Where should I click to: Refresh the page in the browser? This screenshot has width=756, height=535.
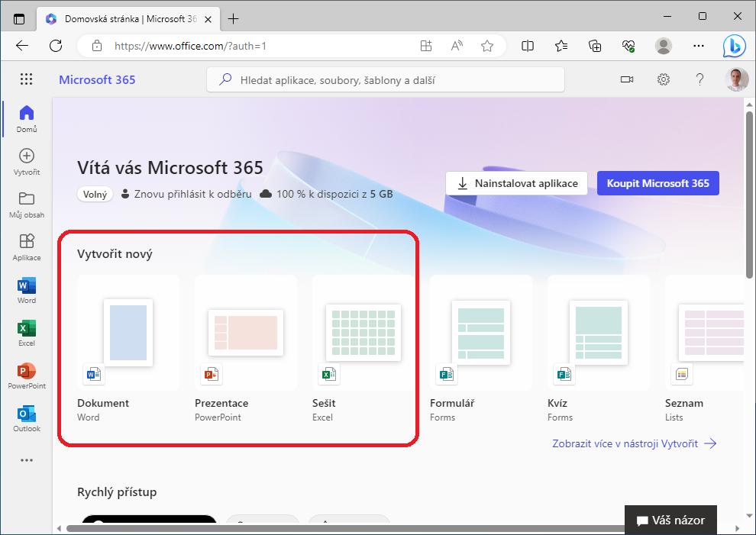pos(56,46)
